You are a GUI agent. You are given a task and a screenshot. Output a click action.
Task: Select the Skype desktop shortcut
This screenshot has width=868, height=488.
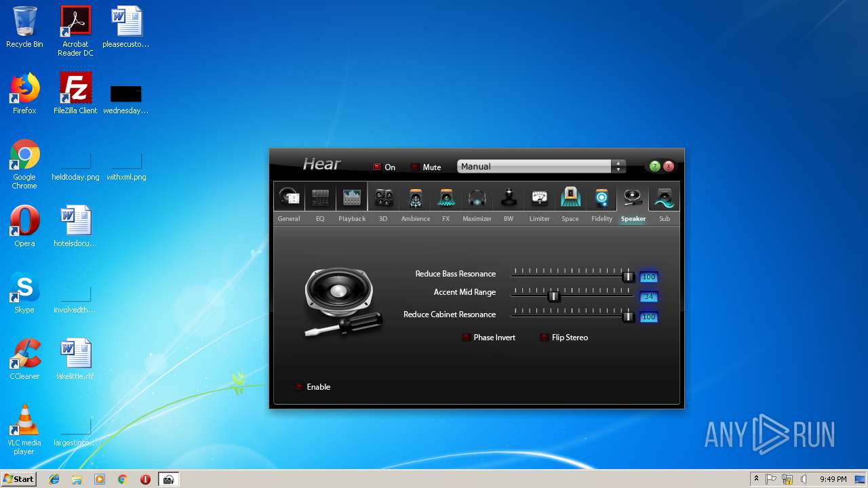pyautogui.click(x=24, y=293)
